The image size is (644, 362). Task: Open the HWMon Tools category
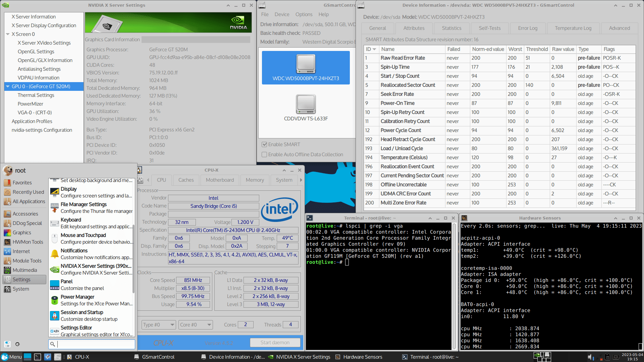click(24, 242)
